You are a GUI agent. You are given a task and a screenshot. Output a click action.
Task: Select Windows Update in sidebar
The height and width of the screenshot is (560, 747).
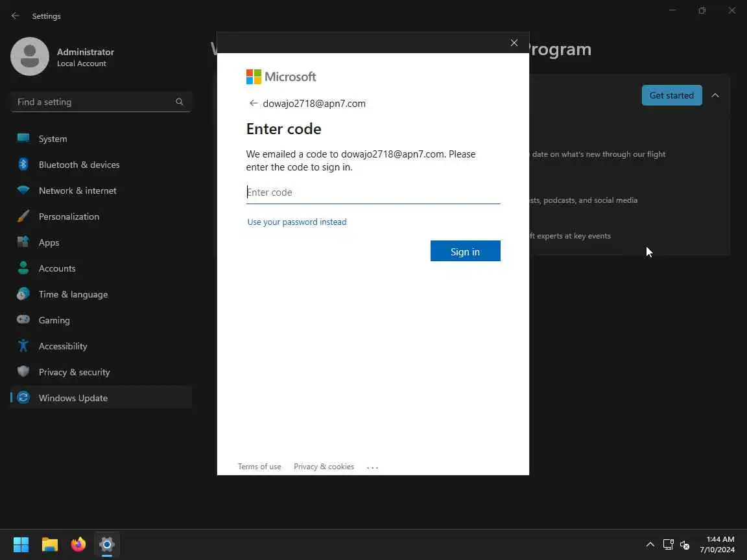click(101, 397)
